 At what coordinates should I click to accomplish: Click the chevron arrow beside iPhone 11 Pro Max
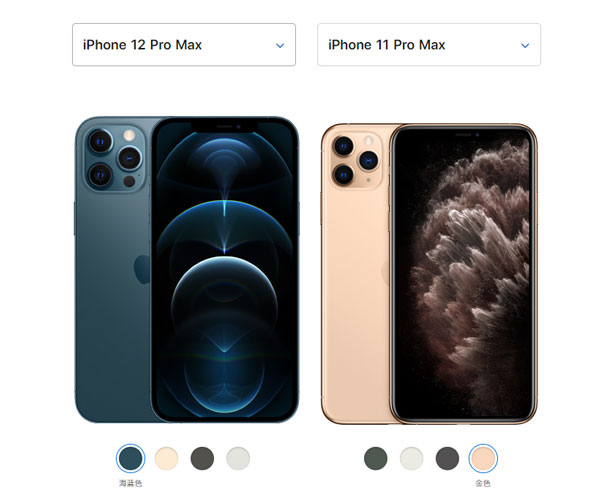tap(525, 46)
